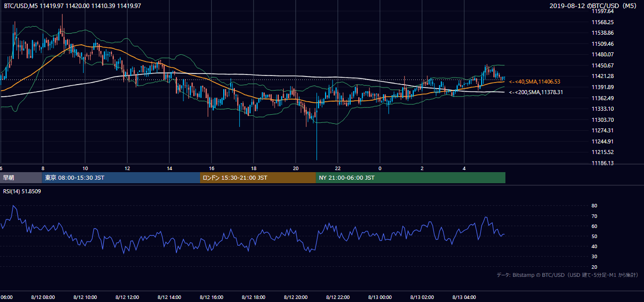Click hour tick 14 under price chart
This screenshot has height=302, width=644.
(x=169, y=168)
